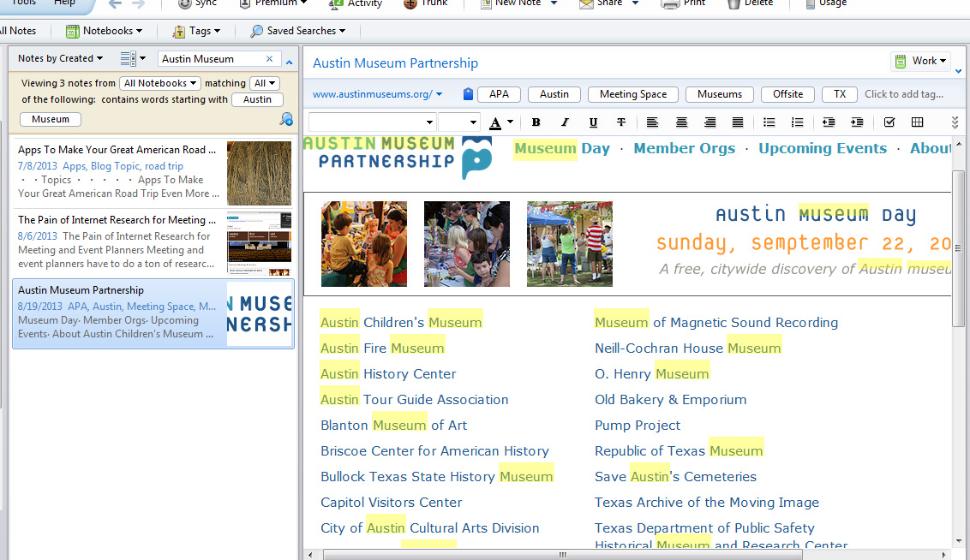Toggle strikethrough formatting
Screen dimensions: 970x560
621,122
